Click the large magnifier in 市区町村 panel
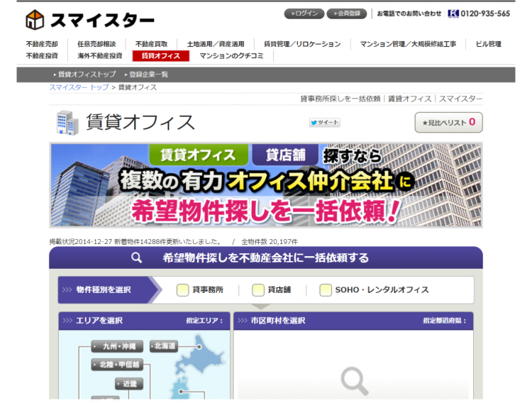Viewport: 532px width, 403px height. pos(354,381)
